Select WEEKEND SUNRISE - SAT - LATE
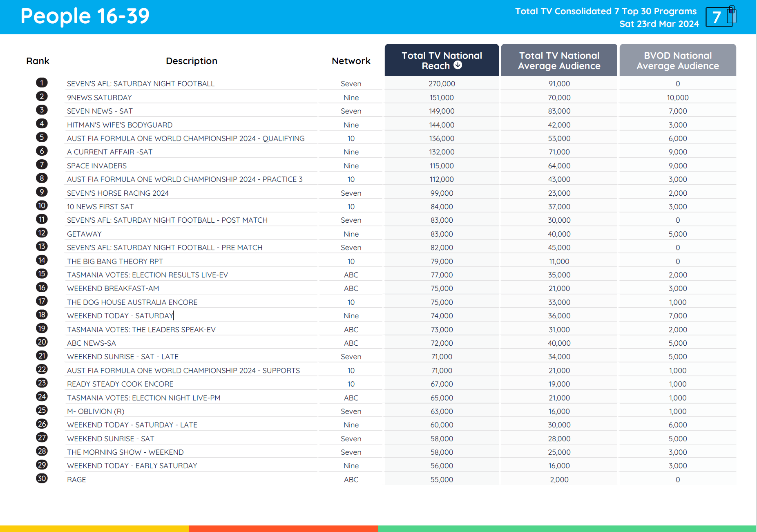Screen dimensions: 757x532 [x=123, y=357]
